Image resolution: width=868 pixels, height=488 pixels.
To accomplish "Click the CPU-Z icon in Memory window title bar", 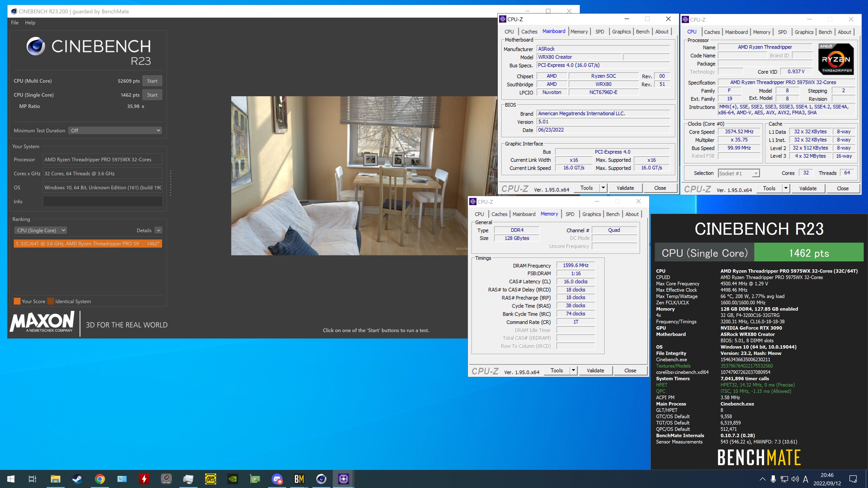I will tap(473, 202).
